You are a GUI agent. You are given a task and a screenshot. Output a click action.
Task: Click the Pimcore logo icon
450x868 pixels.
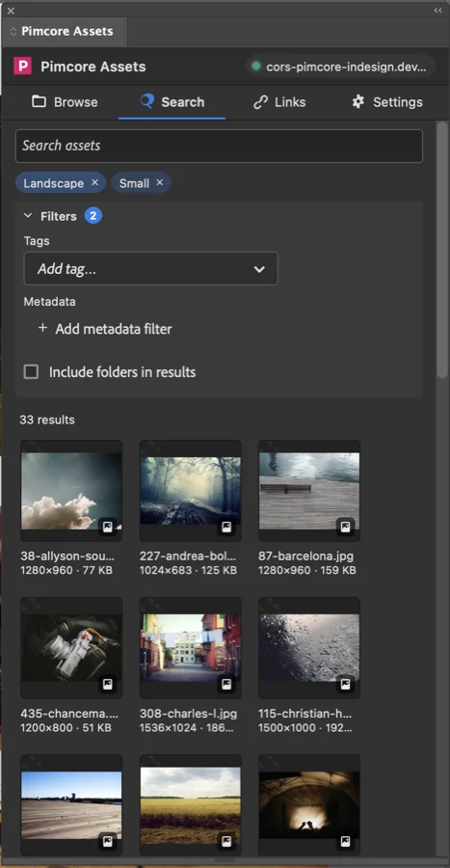[x=23, y=67]
